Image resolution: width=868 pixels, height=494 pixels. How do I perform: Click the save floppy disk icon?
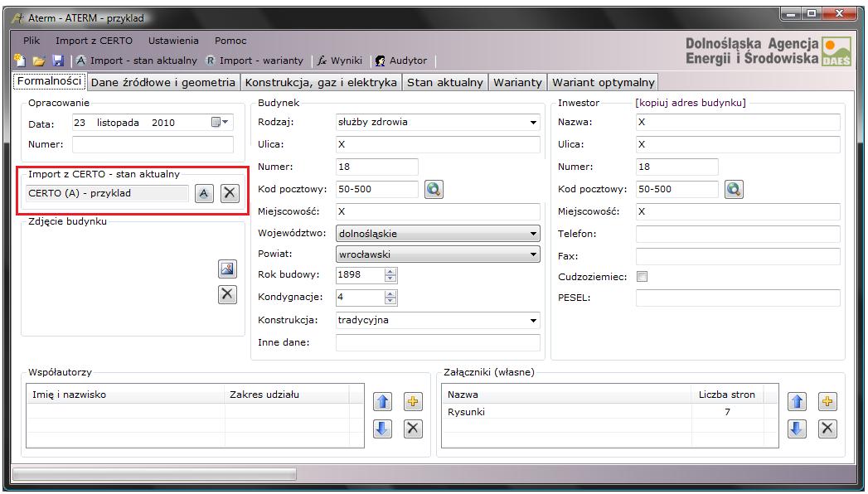(x=57, y=61)
